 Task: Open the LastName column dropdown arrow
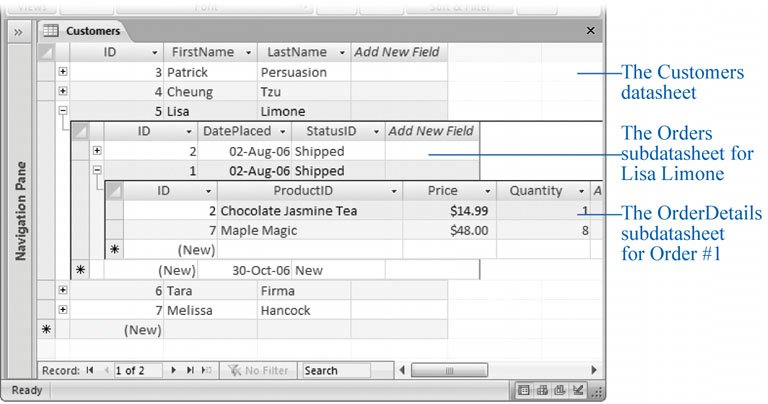point(342,52)
